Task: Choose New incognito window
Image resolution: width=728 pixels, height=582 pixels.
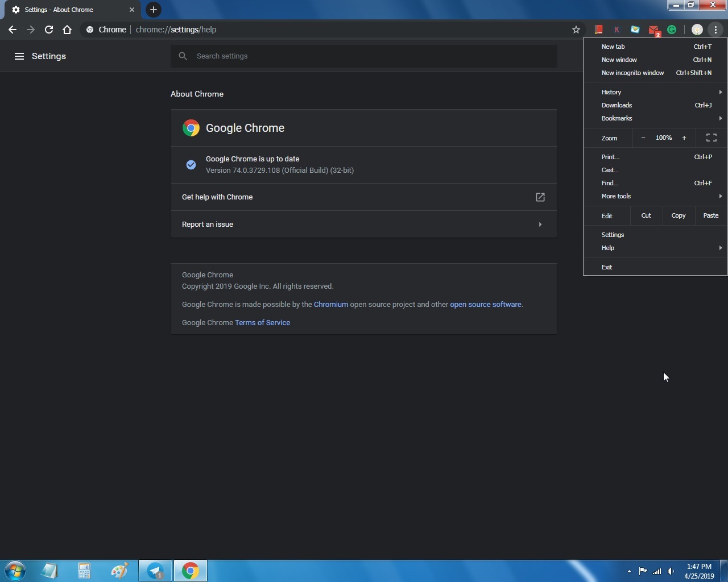Action: [x=655, y=73]
